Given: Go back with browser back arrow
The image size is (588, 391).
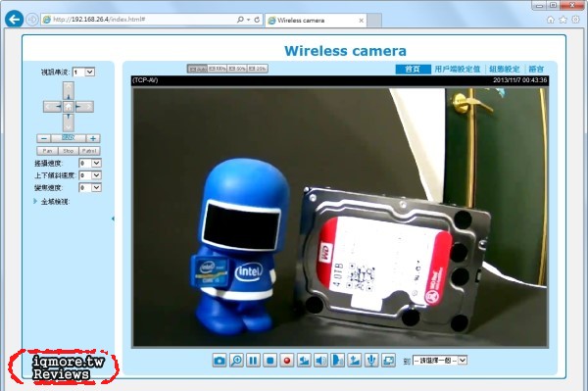Looking at the screenshot, I should pyautogui.click(x=15, y=20).
